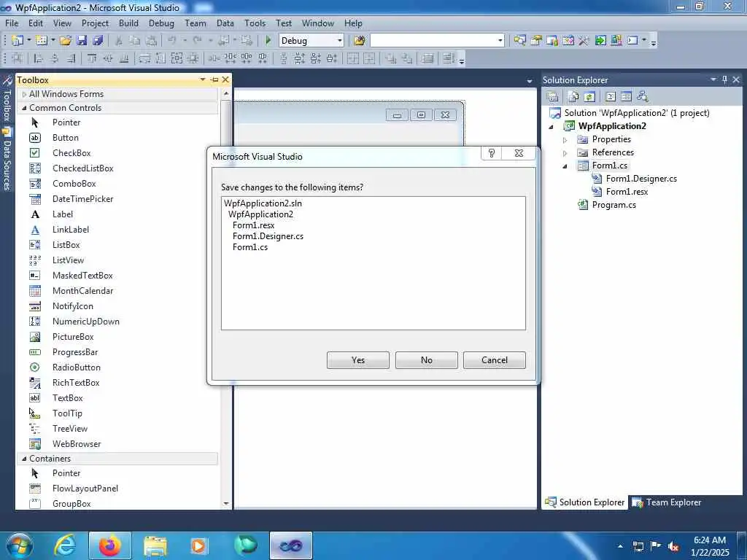The image size is (747, 560).
Task: Click the Start Page green arrow icon
Action: click(x=600, y=41)
